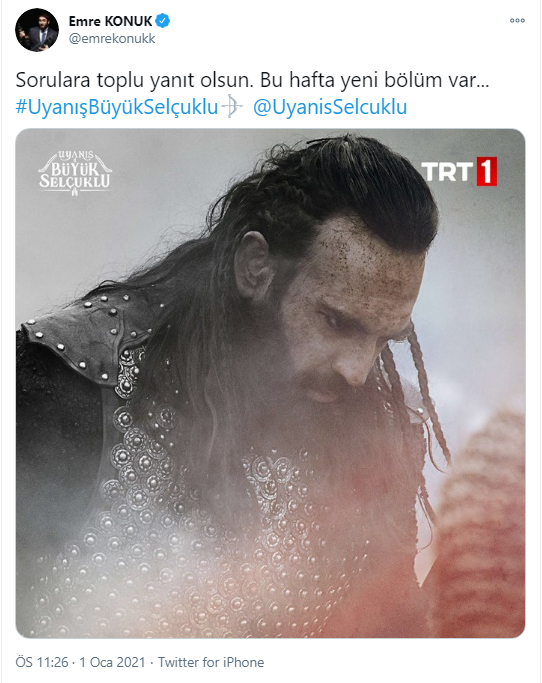Click the 'Sorulara toplu yanıt olsun' tweet text
The height and width of the screenshot is (683, 542).
[134, 80]
